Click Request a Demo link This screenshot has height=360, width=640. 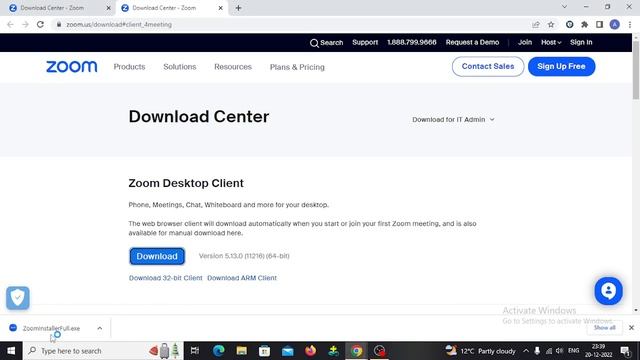click(472, 42)
